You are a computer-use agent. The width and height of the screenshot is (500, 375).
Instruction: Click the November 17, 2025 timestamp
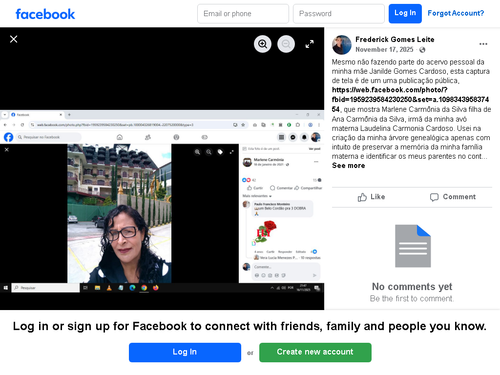tap(384, 50)
